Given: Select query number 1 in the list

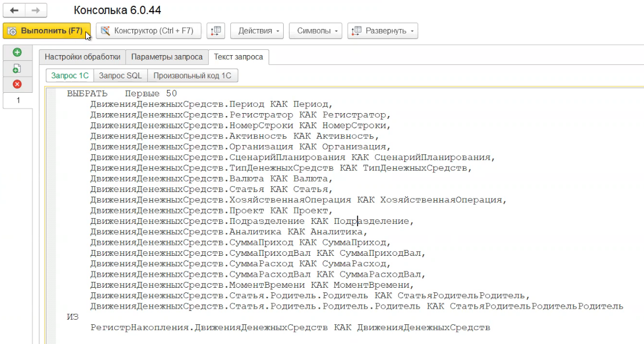Looking at the screenshot, I should point(17,100).
